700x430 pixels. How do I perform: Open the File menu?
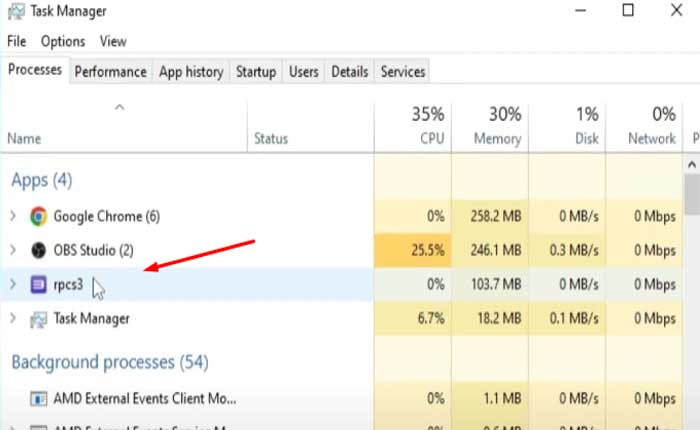(x=16, y=42)
